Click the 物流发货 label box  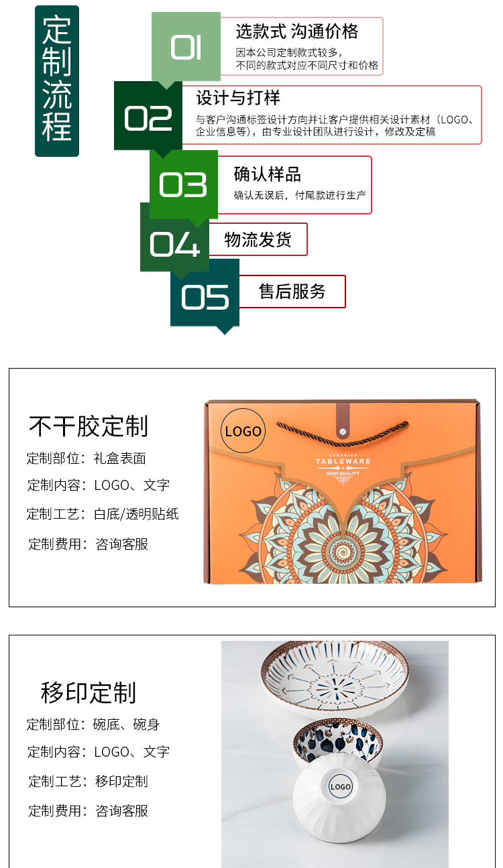(258, 239)
